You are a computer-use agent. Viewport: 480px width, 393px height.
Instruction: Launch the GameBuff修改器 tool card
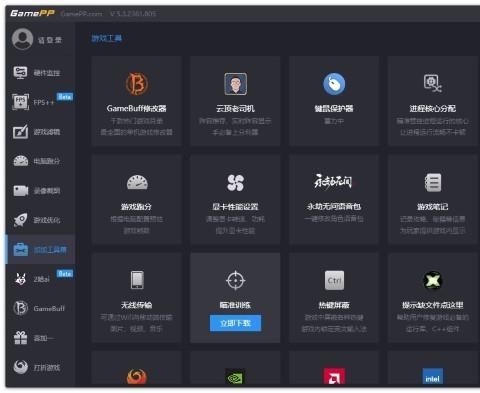pos(137,101)
